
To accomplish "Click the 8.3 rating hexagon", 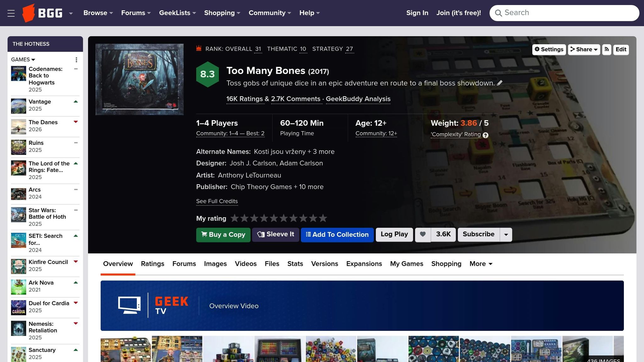I will coord(208,74).
